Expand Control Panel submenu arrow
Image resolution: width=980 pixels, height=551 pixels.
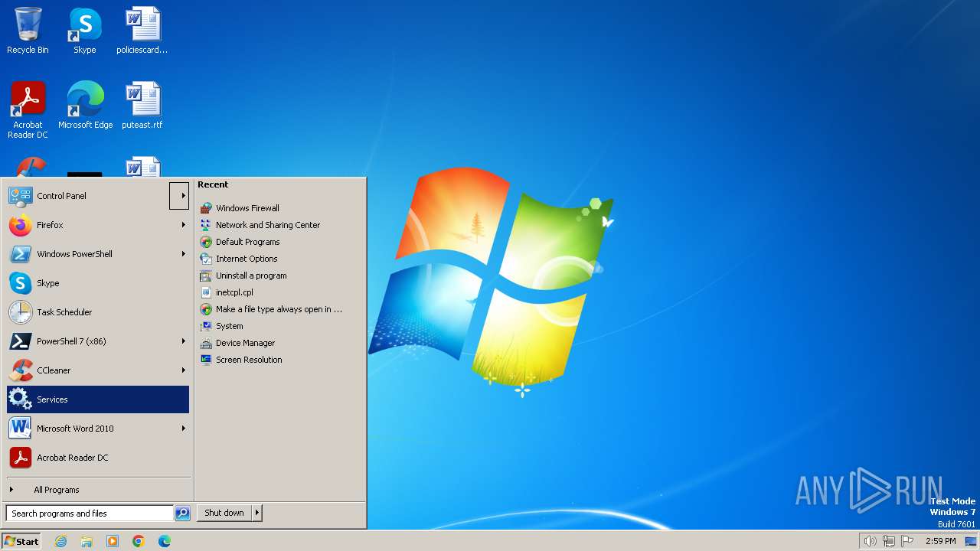pos(180,196)
